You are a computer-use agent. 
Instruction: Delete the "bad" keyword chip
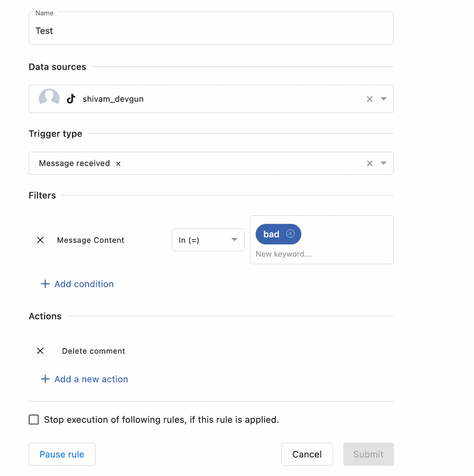(291, 234)
